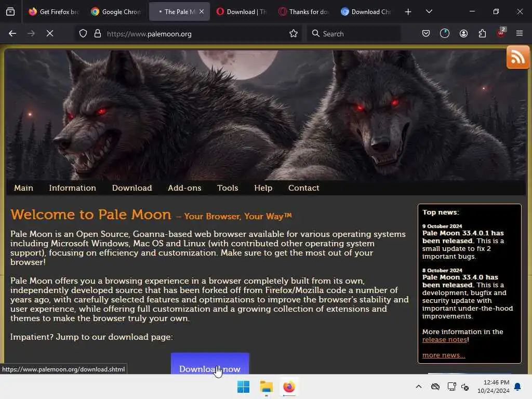This screenshot has height=399, width=532.
Task: Switch to the Get Firefox browser tab
Action: point(54,12)
